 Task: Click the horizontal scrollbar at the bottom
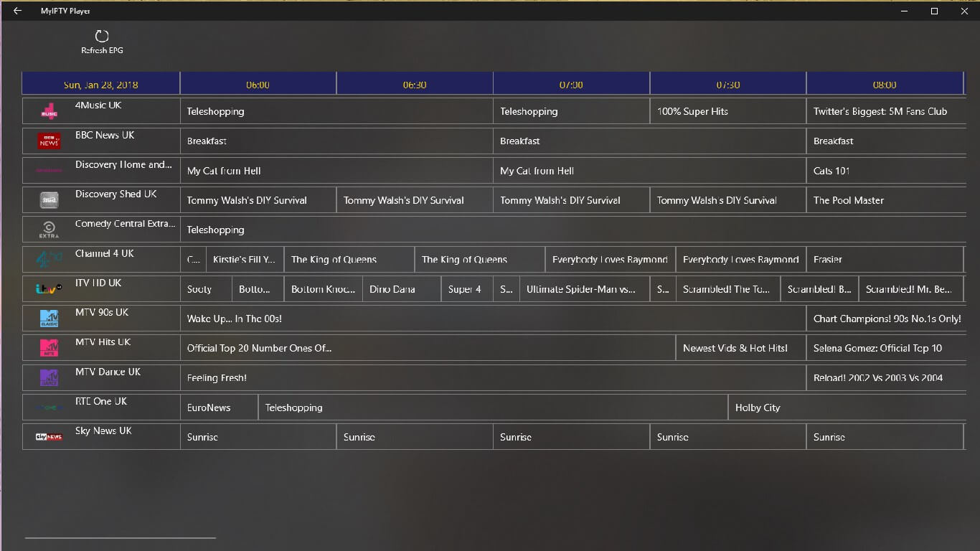click(118, 537)
